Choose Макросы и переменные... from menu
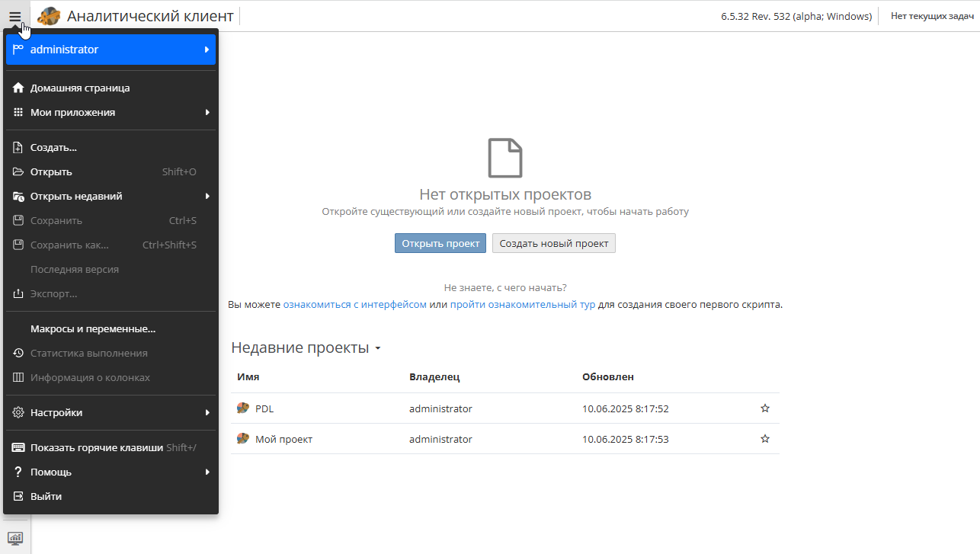Image resolution: width=980 pixels, height=554 pixels. pos(93,329)
